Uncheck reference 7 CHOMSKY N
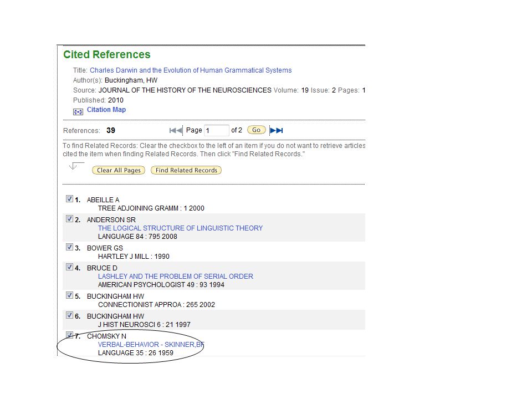The height and width of the screenshot is (399, 532). click(x=70, y=335)
